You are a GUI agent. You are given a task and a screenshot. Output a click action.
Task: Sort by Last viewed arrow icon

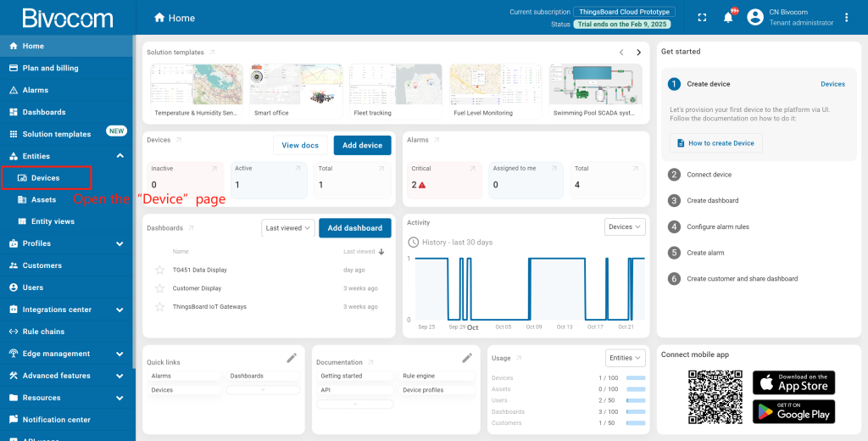tap(381, 252)
